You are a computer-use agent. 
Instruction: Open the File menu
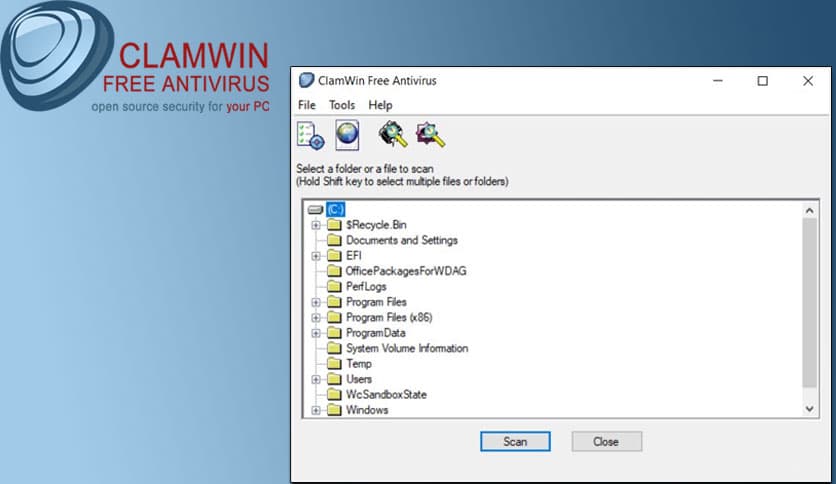(x=307, y=105)
